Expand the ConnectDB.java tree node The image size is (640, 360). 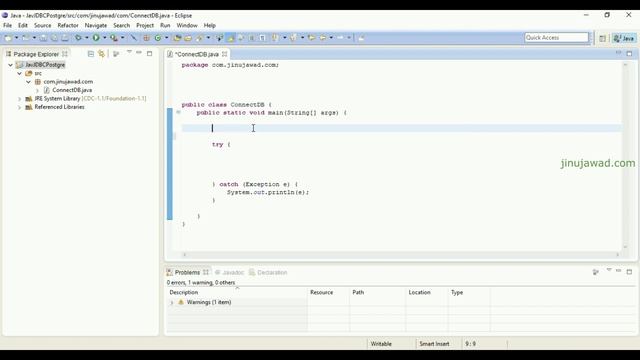[x=37, y=90]
